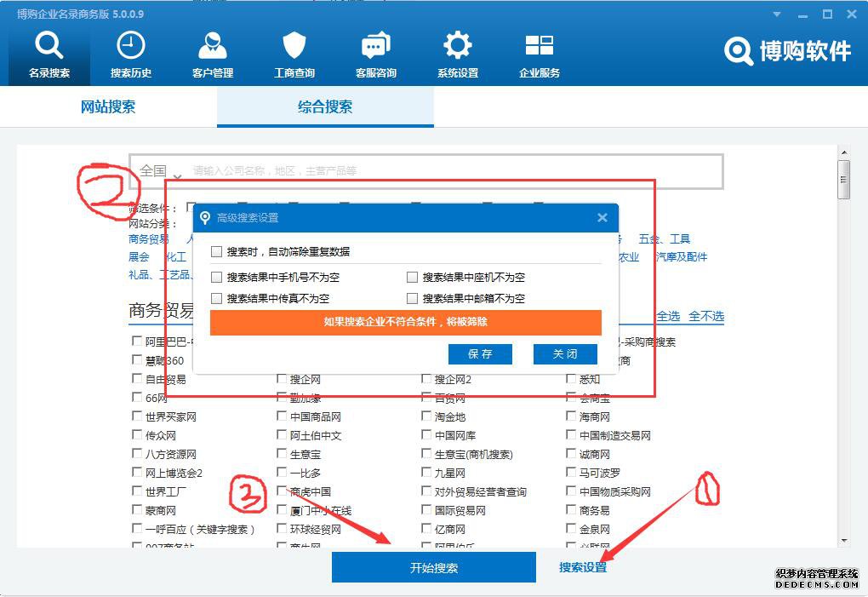Select the 诚商网 checkbox
Image resolution: width=868 pixels, height=597 pixels.
coord(571,454)
